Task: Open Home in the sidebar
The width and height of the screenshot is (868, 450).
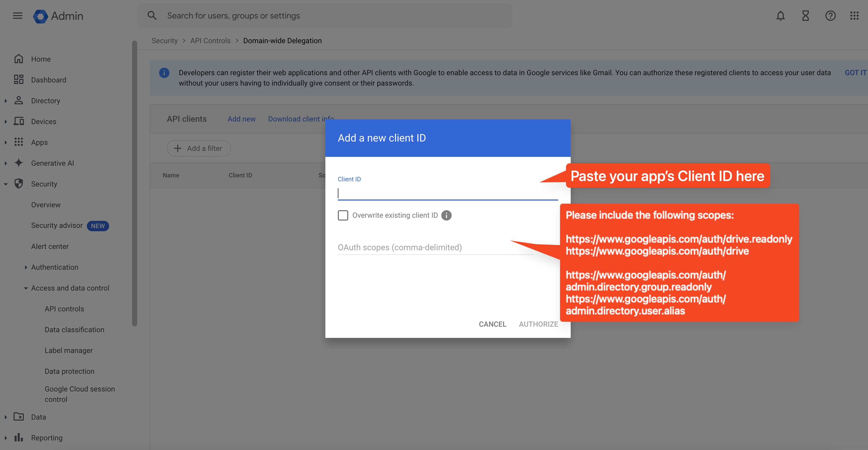Action: tap(41, 59)
